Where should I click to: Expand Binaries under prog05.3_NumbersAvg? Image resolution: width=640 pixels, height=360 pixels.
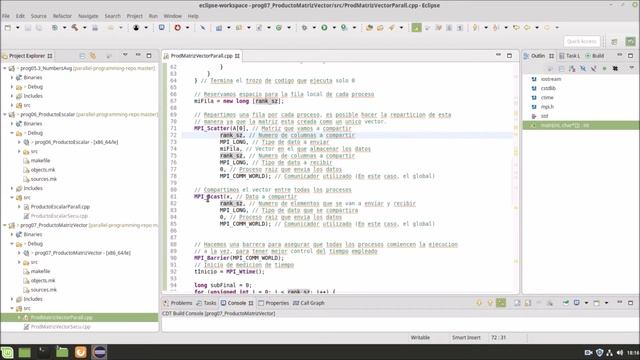click(x=12, y=77)
